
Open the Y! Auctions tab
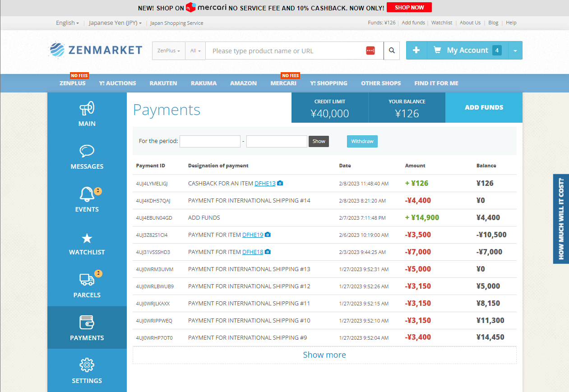pos(117,83)
